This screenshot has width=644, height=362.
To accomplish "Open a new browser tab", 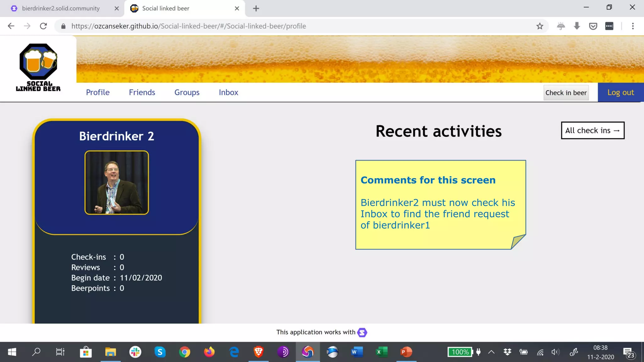I will (256, 8).
